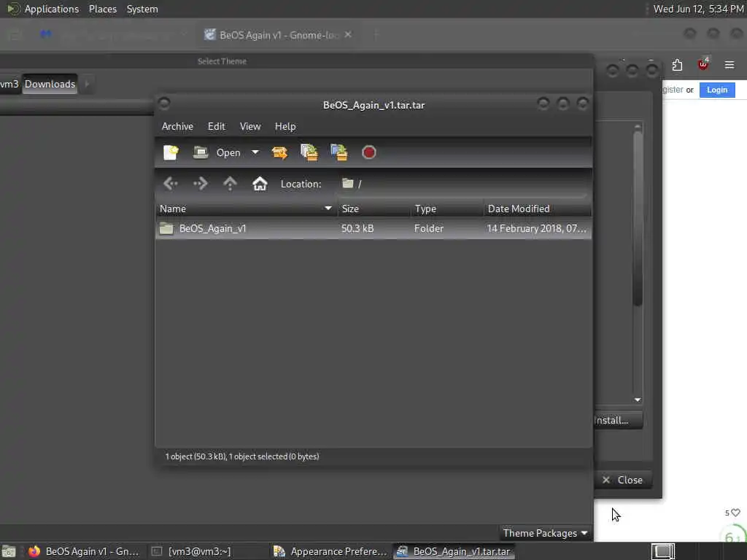The width and height of the screenshot is (747, 560).
Task: Click the heart like icon on web page
Action: [x=735, y=513]
